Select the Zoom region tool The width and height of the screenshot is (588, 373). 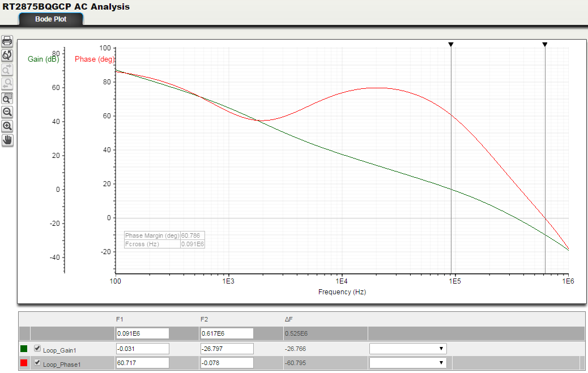[x=7, y=98]
